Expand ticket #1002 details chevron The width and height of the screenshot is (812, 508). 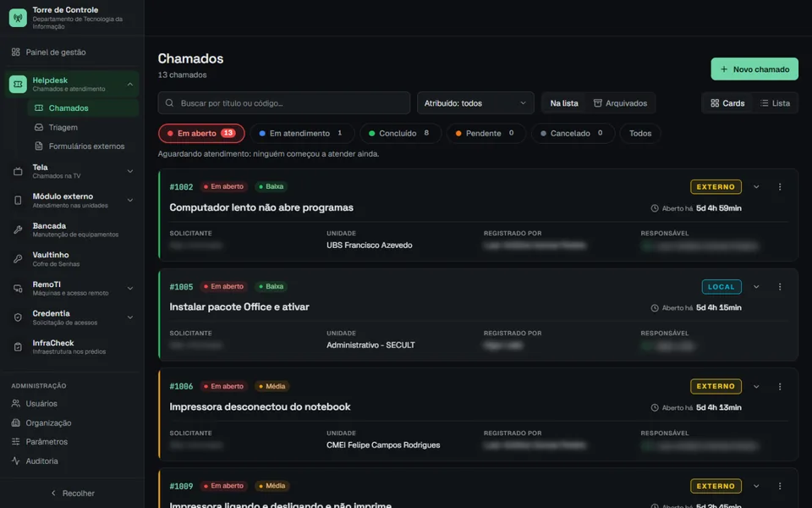[756, 186]
